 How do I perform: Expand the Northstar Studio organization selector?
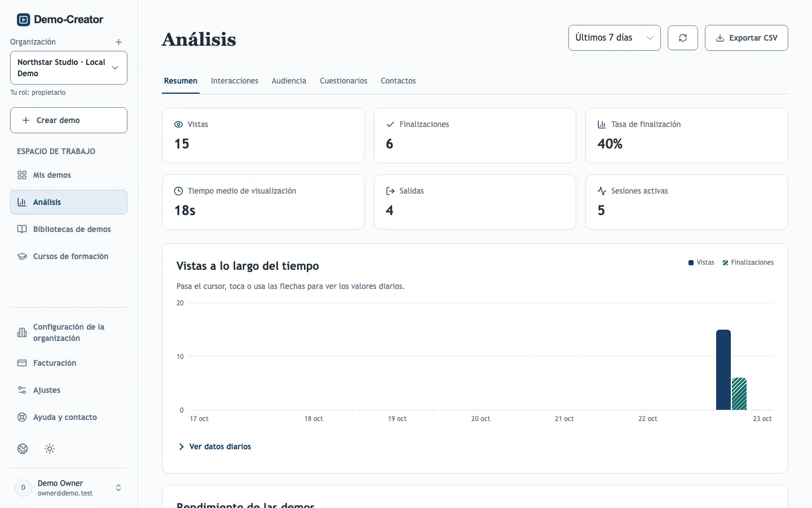pyautogui.click(x=69, y=68)
